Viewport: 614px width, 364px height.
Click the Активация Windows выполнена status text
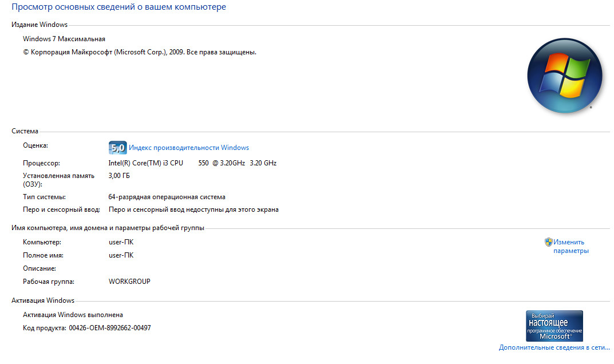73,315
